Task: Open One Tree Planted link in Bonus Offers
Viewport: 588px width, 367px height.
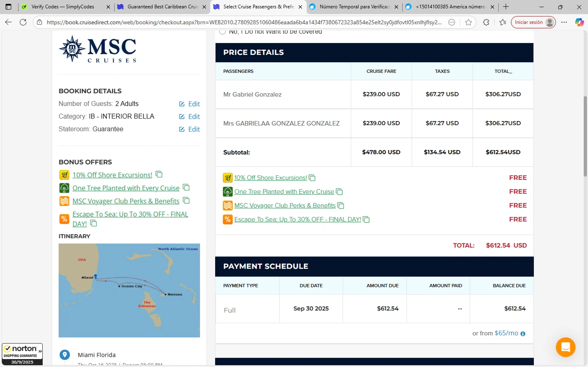Action: (126, 188)
